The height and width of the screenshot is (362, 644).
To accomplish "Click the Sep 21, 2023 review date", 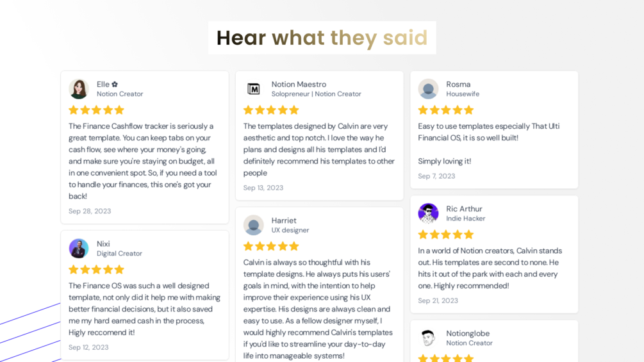I will click(x=438, y=300).
